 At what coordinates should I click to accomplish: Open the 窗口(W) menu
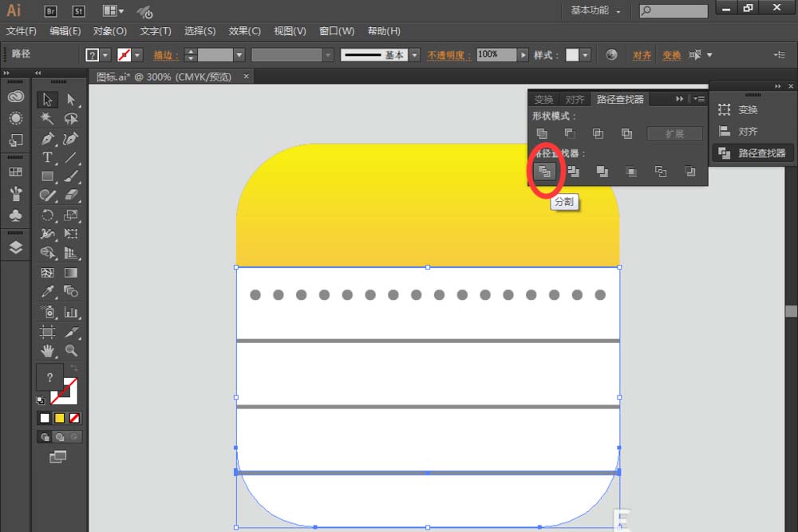pyautogui.click(x=337, y=31)
